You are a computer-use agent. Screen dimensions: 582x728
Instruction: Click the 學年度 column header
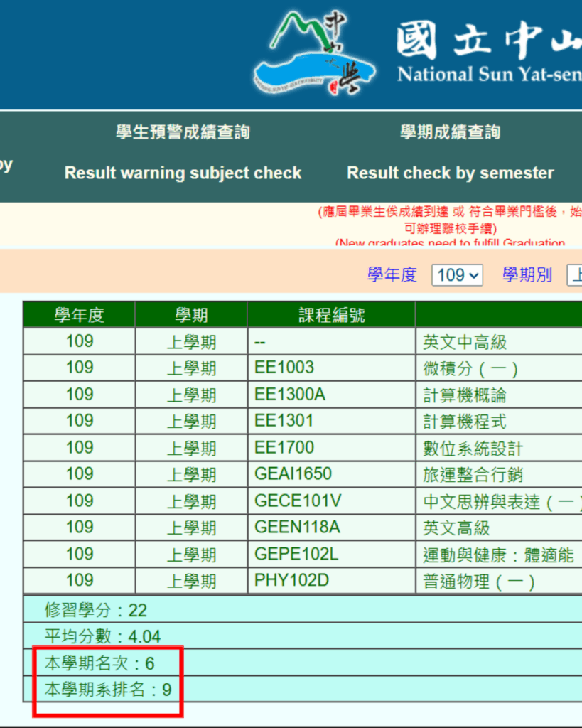pos(79,315)
